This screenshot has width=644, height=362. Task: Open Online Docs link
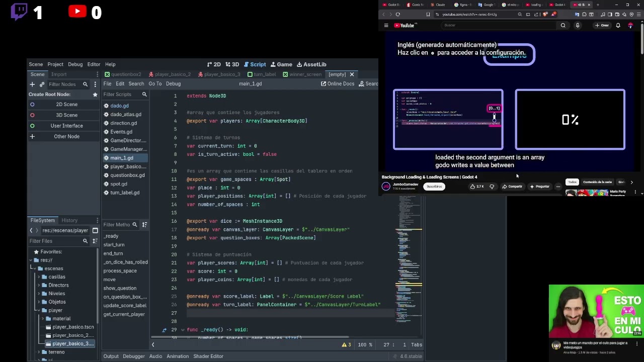point(338,84)
